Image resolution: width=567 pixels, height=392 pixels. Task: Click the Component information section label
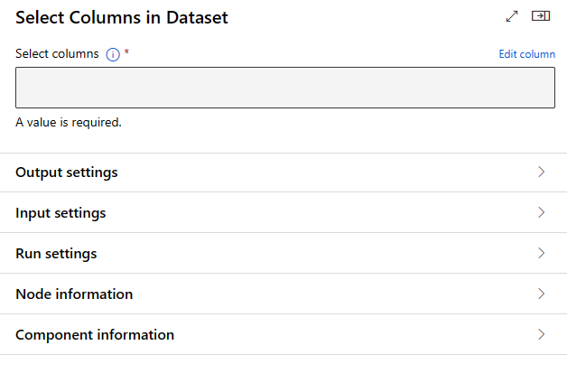point(95,335)
